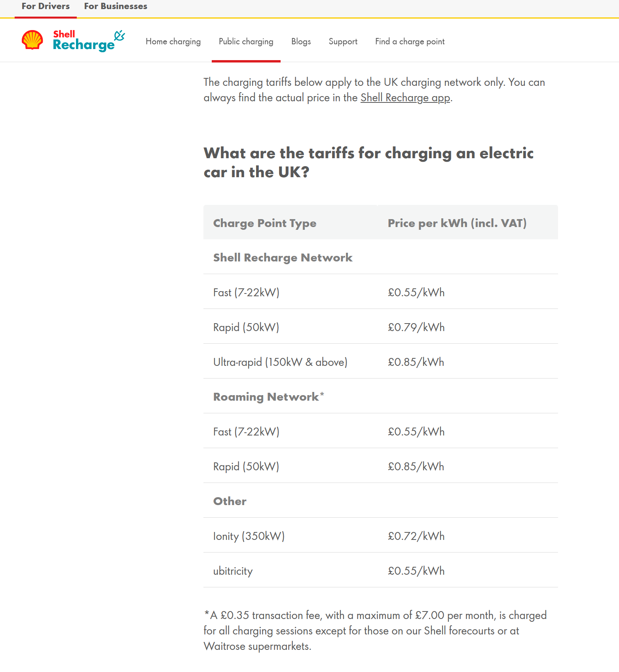Screen dimensions: 619x672
Task: Open the Home charging menu
Action: 173,42
